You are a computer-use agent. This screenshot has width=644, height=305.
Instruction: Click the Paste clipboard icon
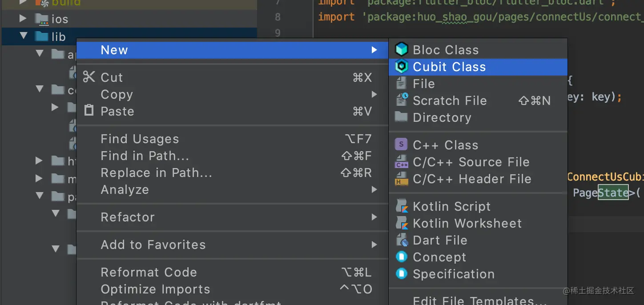(x=89, y=111)
